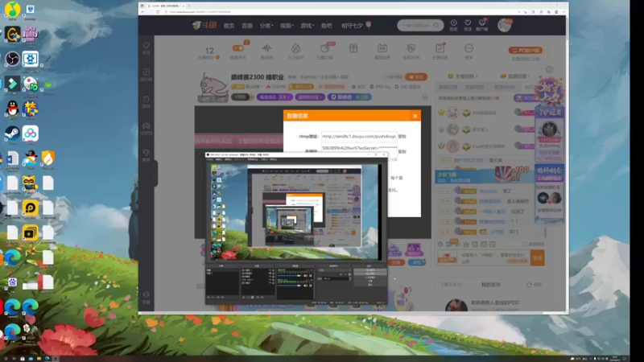Open the 超级粉丝团 purple badge
Screen dimensions: 644x362
point(310,97)
